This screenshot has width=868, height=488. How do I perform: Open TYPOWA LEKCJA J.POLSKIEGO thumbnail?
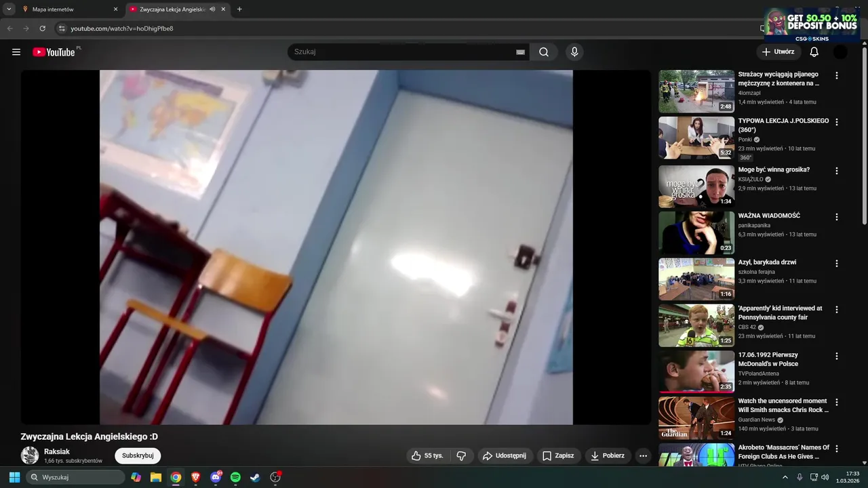pyautogui.click(x=696, y=138)
